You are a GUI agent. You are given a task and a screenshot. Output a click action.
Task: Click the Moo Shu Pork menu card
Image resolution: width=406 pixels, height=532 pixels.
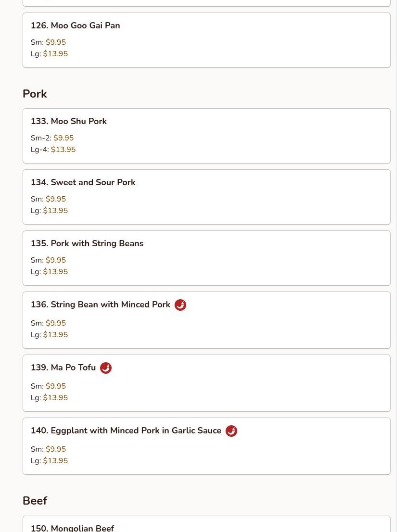click(206, 136)
